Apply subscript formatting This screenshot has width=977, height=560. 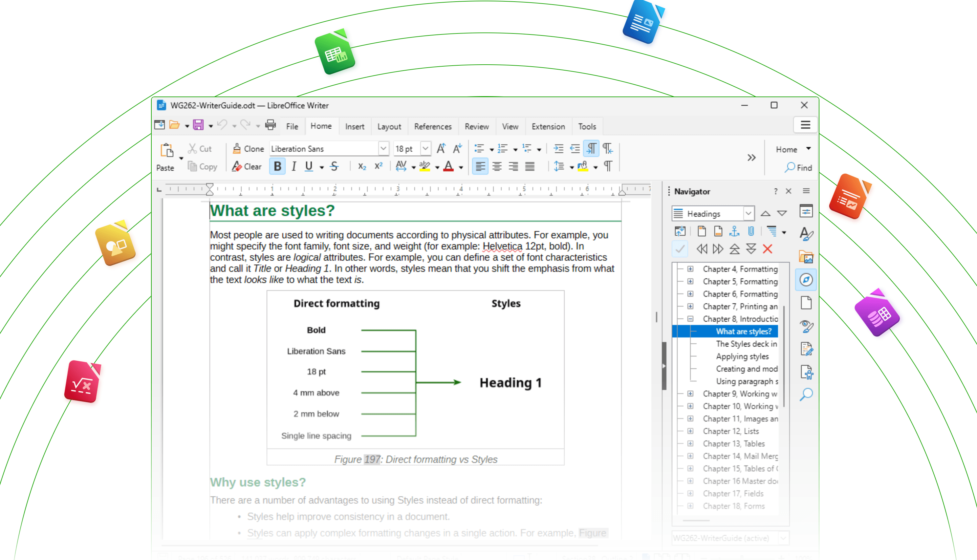pyautogui.click(x=362, y=166)
